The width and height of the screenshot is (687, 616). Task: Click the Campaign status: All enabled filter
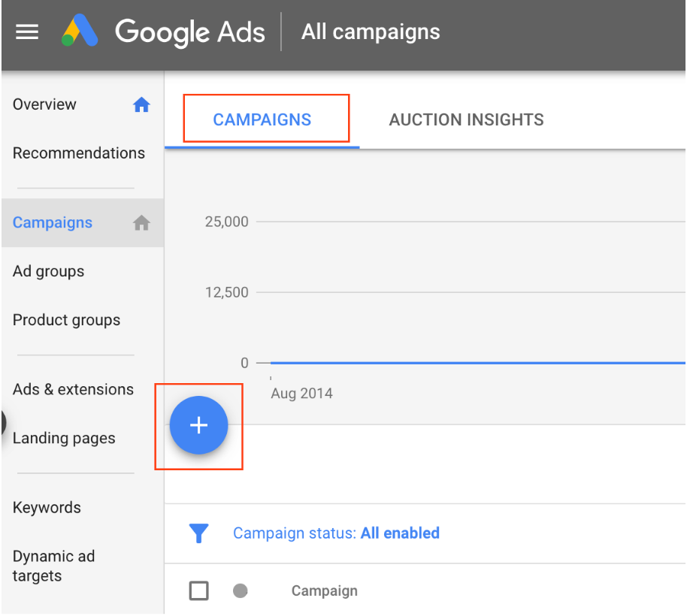tap(336, 533)
